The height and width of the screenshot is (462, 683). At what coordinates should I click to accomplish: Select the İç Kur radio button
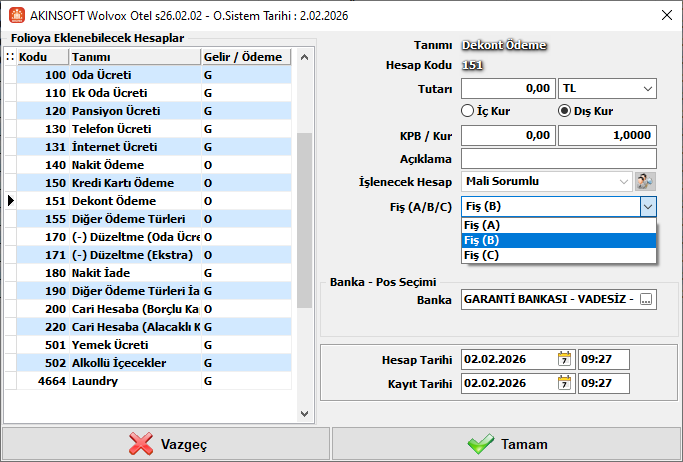467,111
